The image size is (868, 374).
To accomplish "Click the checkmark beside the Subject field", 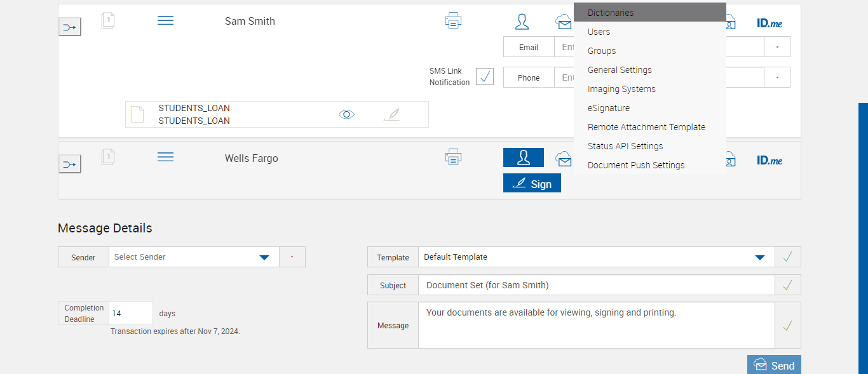I will (x=787, y=285).
